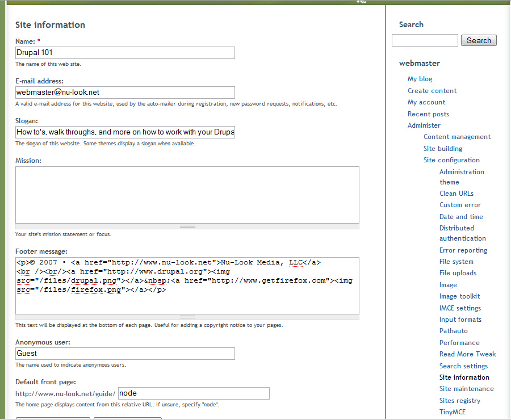Go to Clean URLs settings
Viewport: 511px width, 420px height.
[x=456, y=194]
